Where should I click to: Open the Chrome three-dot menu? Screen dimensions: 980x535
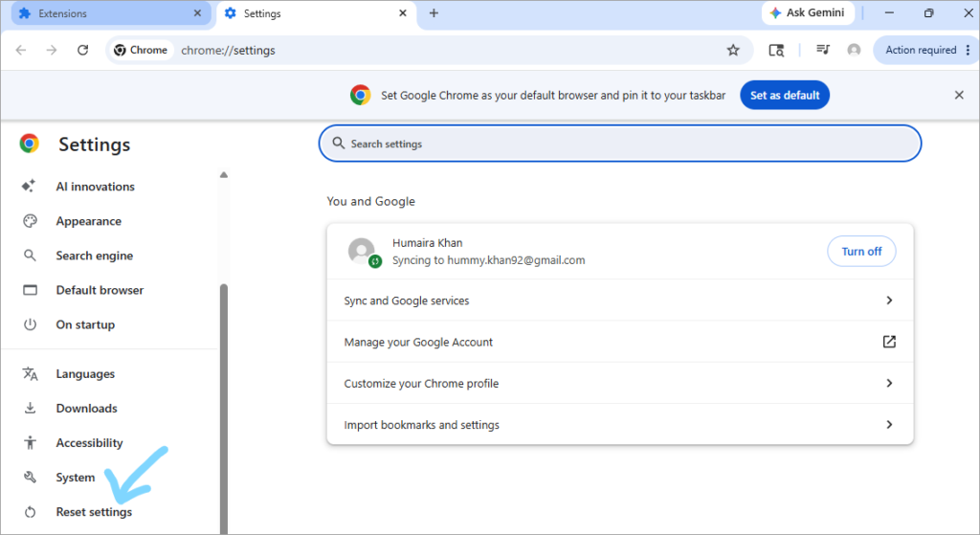969,50
